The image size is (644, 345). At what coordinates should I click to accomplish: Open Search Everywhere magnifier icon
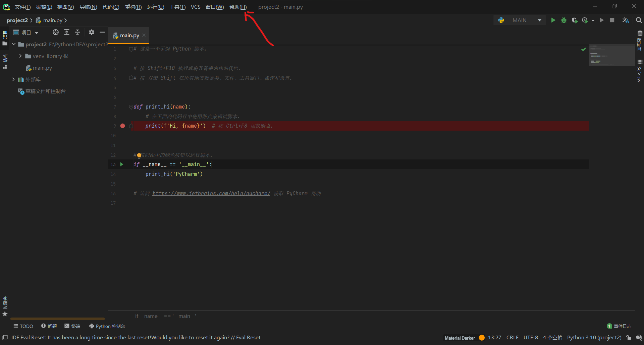pos(639,20)
